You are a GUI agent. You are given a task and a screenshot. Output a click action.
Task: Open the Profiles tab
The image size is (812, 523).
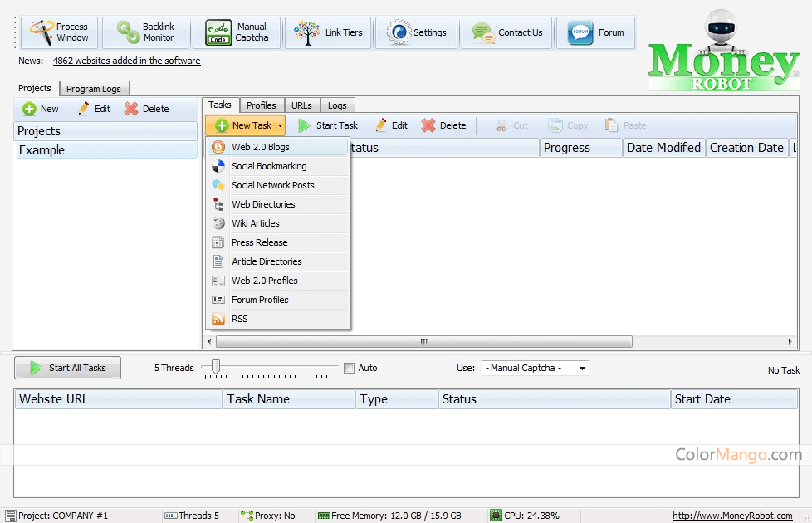262,105
